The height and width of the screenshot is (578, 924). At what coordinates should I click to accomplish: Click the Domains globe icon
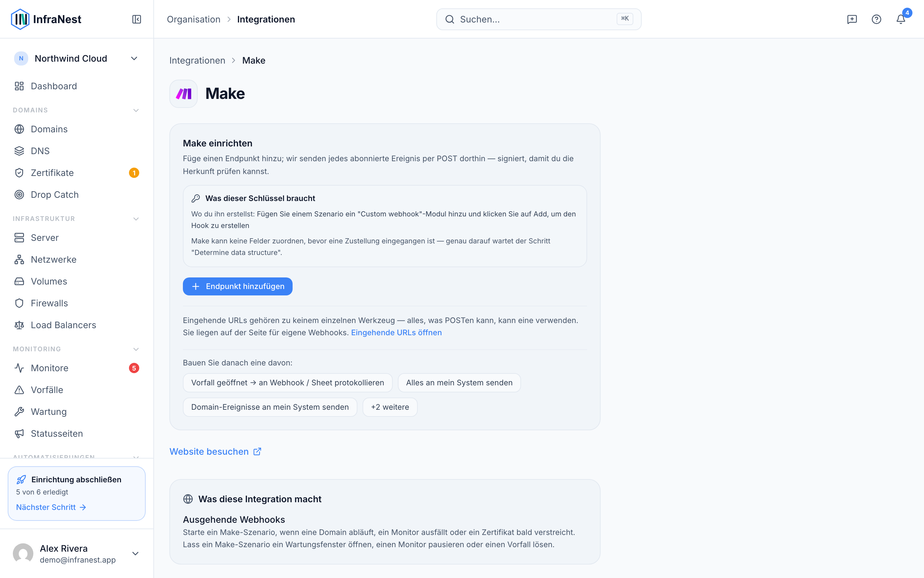point(19,129)
